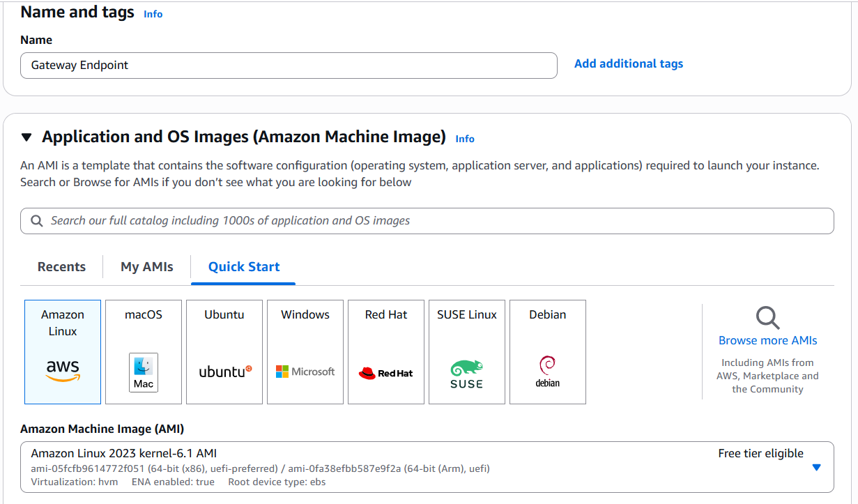
Task: Click the search magnifier icon in catalog box
Action: coord(37,221)
